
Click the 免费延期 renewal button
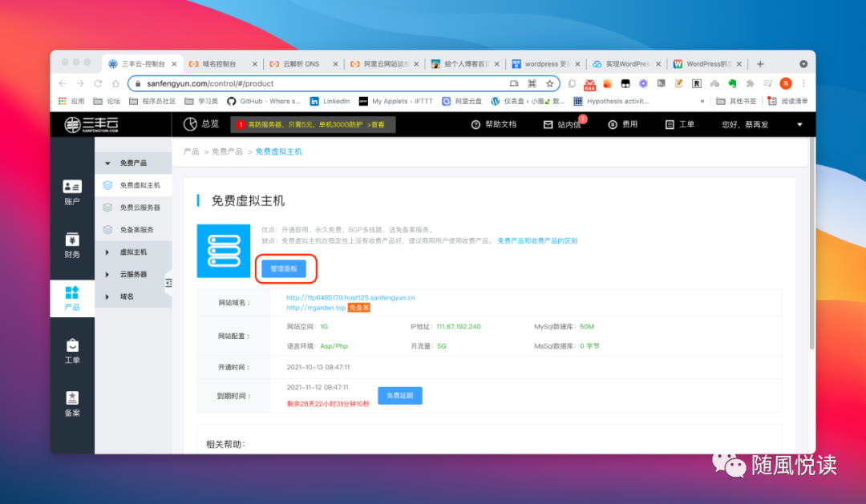coord(399,395)
